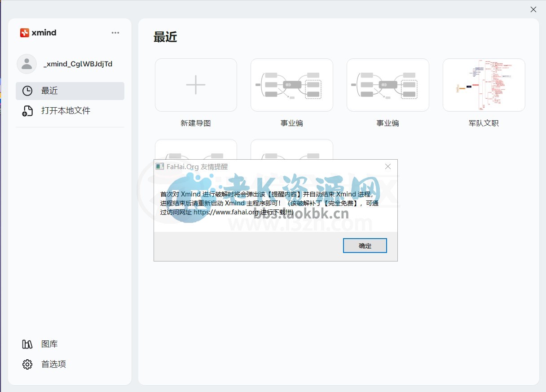Screen dimensions: 546x392
Task: Click the user avatar picture
Action: [x=26, y=64]
